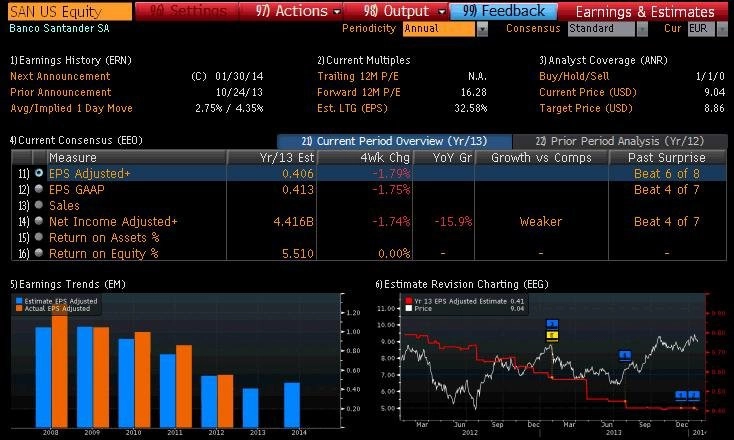Image resolution: width=734 pixels, height=440 pixels.
Task: Open 6) Estimate Revision Charting (EEG) section
Action: [x=462, y=285]
